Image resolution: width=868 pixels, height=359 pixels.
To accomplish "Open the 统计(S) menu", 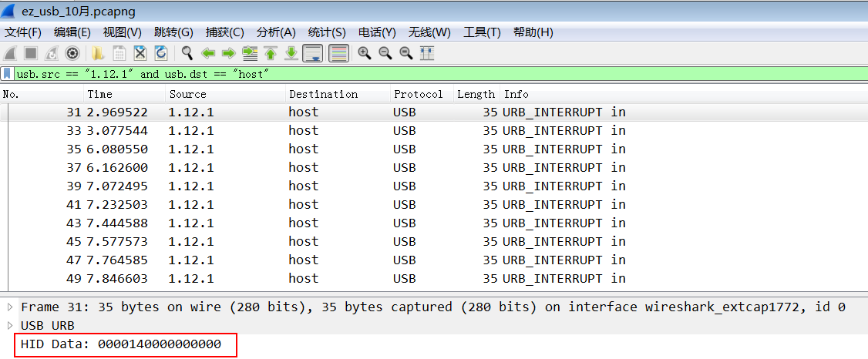I will click(x=327, y=32).
